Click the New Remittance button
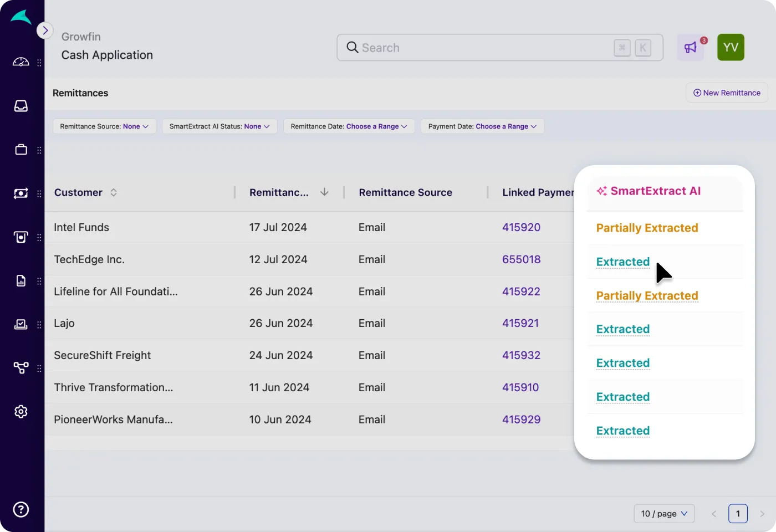Screen dimensions: 776x532 pyautogui.click(x=727, y=93)
